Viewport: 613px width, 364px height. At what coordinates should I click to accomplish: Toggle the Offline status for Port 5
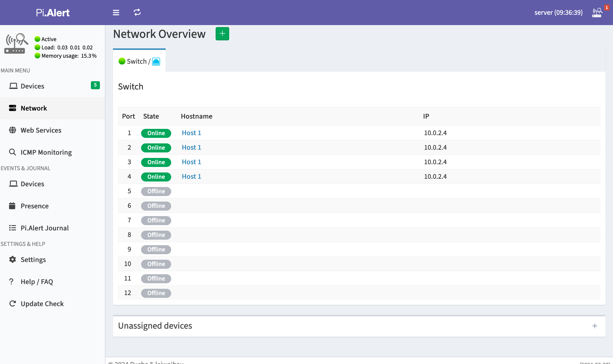(156, 191)
